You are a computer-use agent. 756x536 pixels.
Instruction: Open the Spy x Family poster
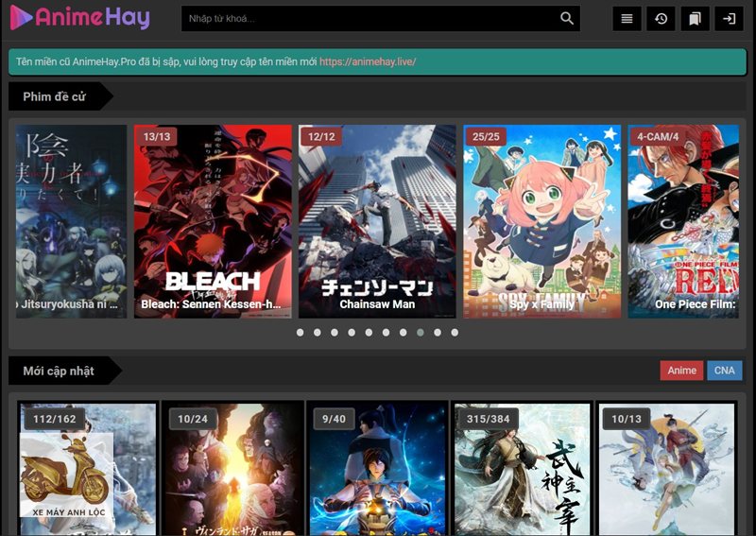[x=541, y=221]
